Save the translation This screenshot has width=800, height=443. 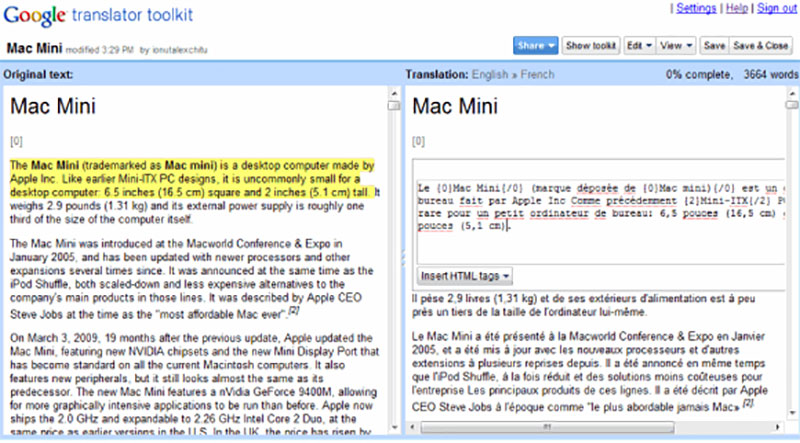click(713, 45)
